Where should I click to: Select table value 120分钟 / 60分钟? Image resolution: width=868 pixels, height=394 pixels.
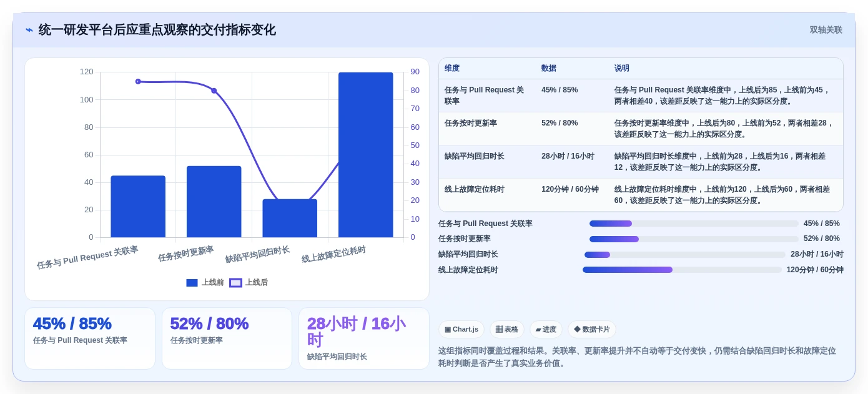[570, 189]
